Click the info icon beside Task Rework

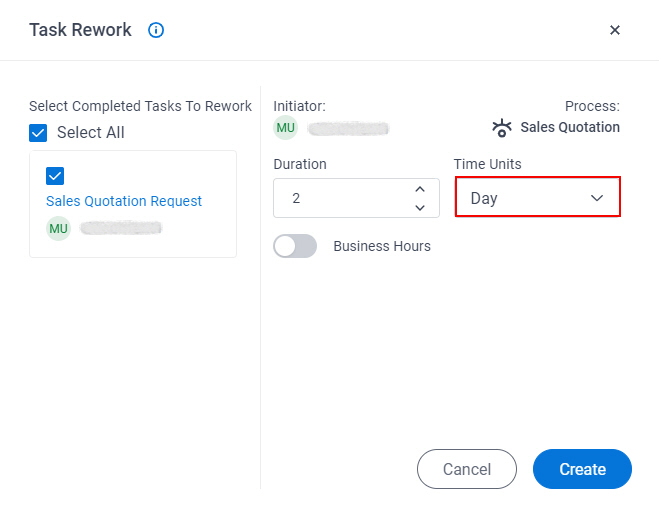click(156, 30)
